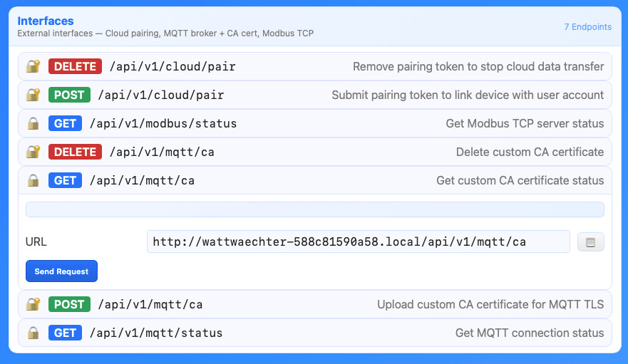Click the Interfaces section heading
Viewport: 628px width, 364px height.
click(x=45, y=21)
